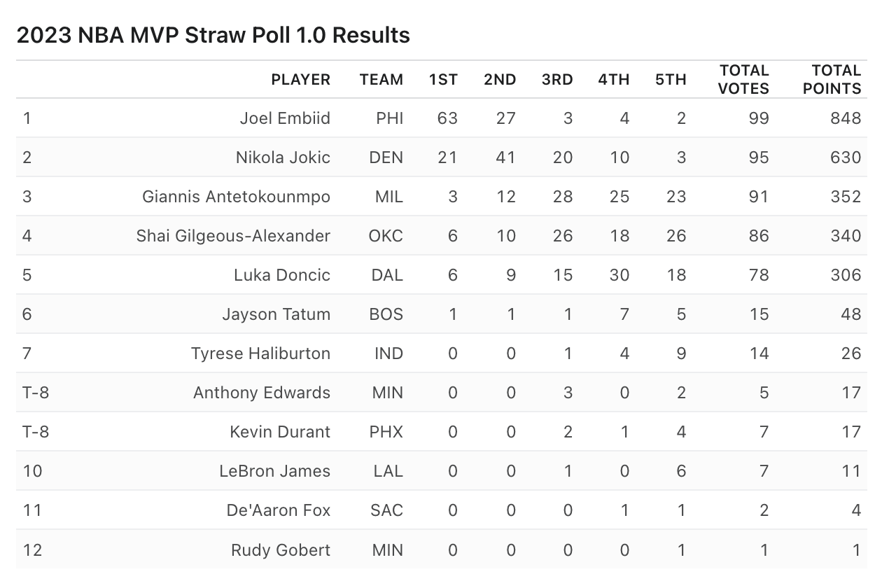This screenshot has width=882, height=588.
Task: Click LeBron James's LAL team cell
Action: pyautogui.click(x=388, y=471)
